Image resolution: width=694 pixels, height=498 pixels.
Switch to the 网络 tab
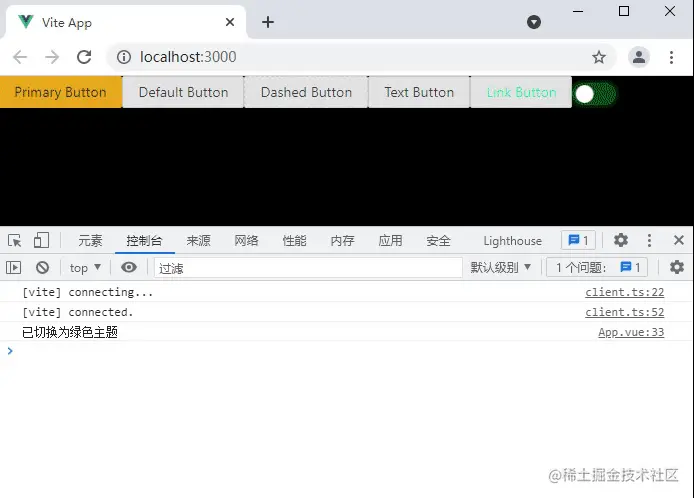point(246,241)
